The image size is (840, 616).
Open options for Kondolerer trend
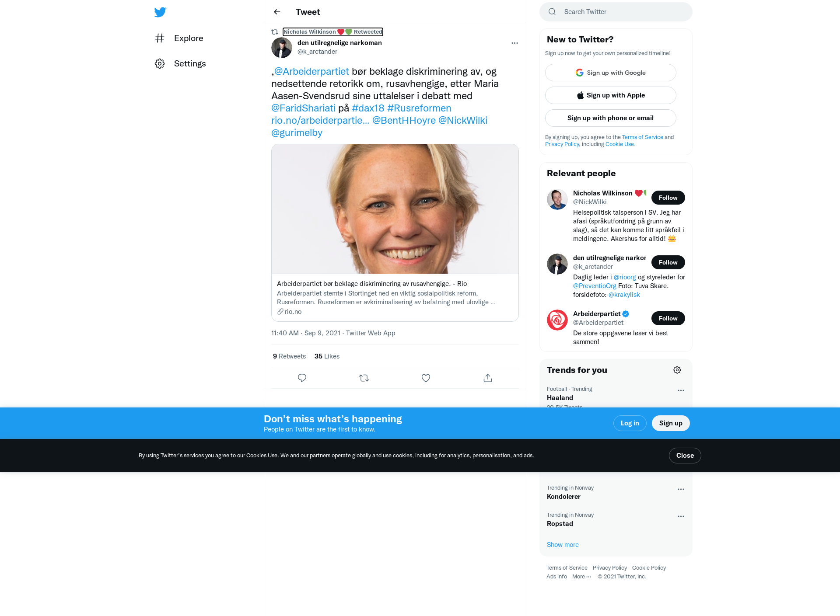tap(681, 489)
